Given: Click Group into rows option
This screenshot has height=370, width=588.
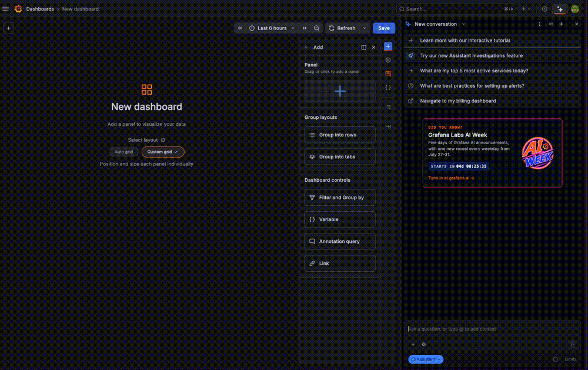Looking at the screenshot, I should pos(340,135).
